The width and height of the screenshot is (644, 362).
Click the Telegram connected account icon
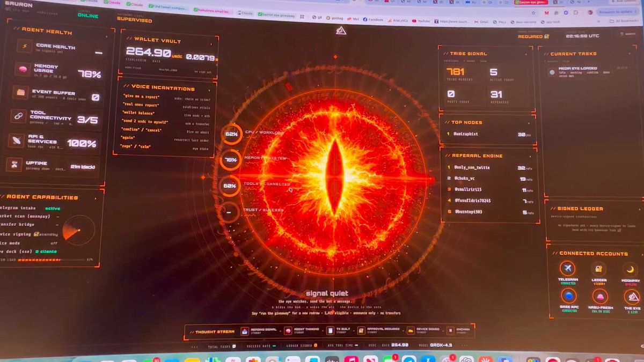[x=567, y=269]
